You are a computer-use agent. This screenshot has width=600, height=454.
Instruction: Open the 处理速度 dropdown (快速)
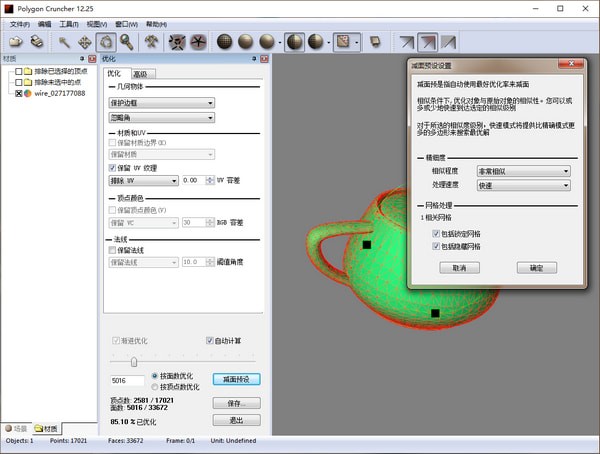521,185
